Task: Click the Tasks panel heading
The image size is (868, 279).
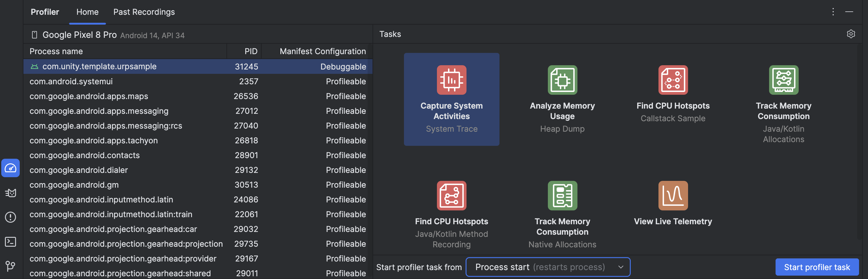Action: coord(390,34)
